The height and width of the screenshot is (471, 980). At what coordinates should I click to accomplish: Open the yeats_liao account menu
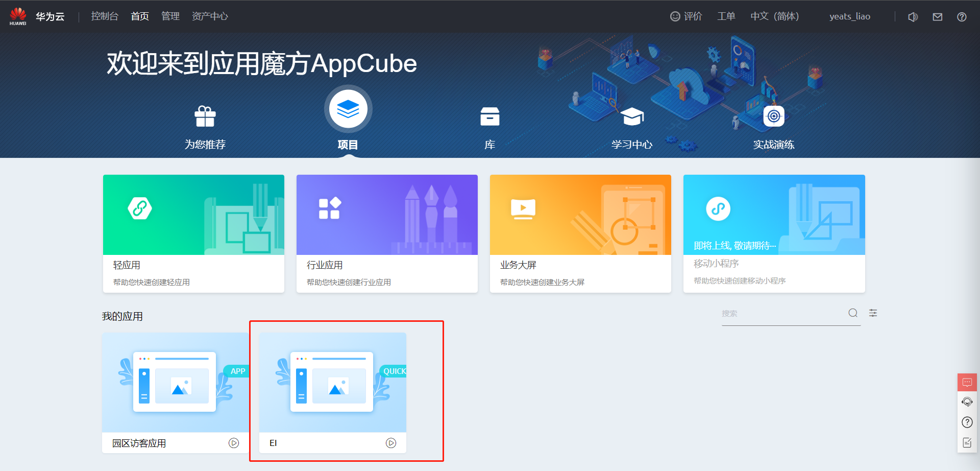(850, 16)
